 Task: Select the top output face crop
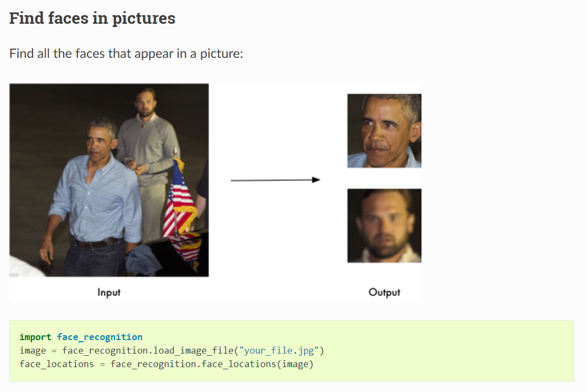tap(384, 131)
